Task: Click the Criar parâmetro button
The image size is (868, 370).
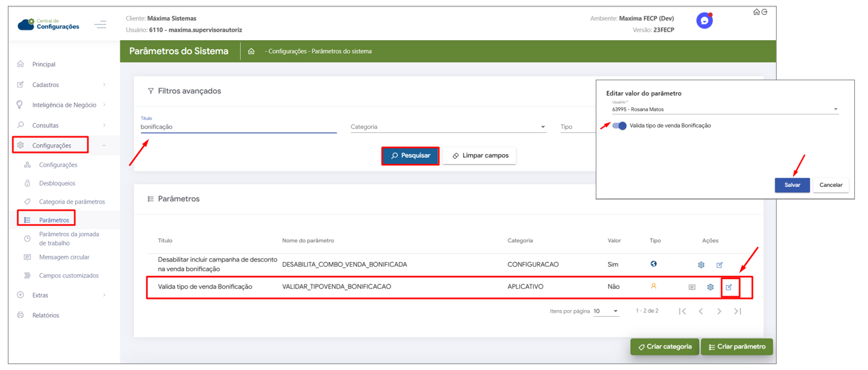Action: coord(736,347)
